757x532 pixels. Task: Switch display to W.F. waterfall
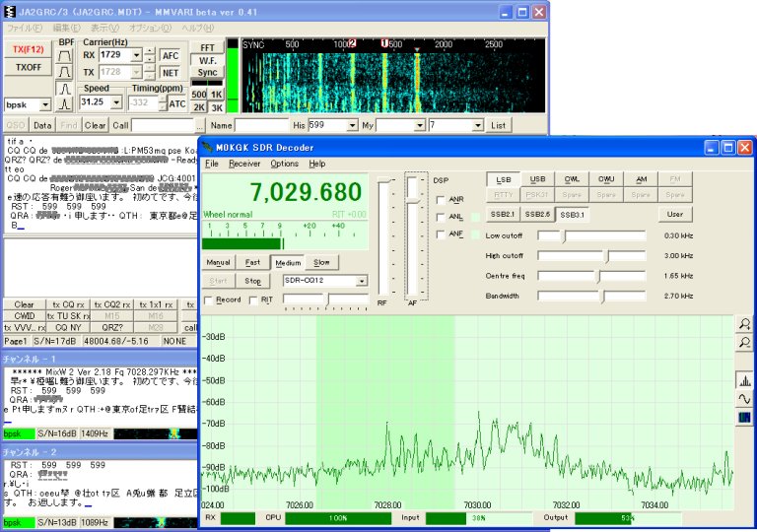(207, 60)
